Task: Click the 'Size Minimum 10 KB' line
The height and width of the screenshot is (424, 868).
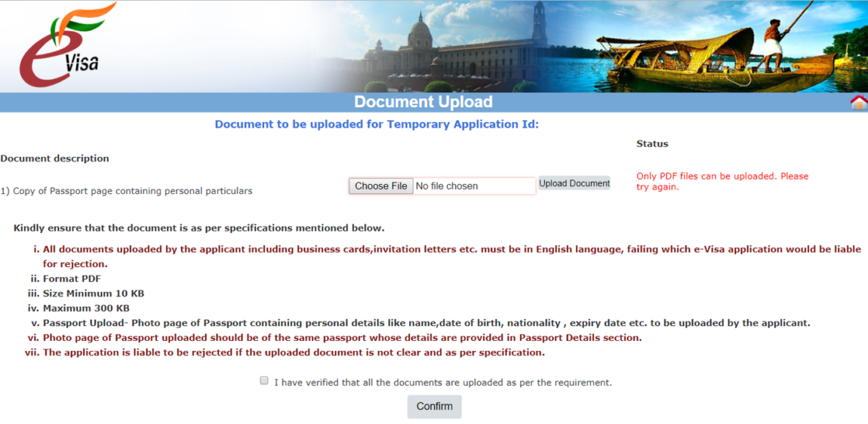Action: pos(93,293)
